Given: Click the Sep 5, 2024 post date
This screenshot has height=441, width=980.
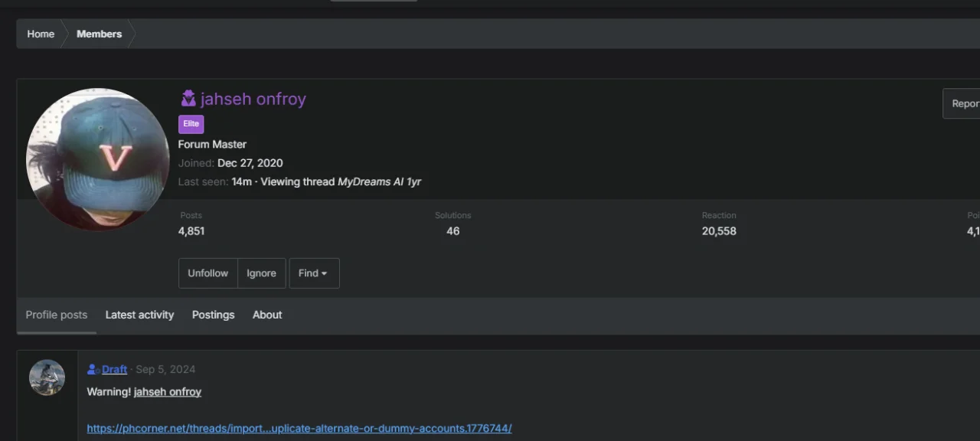Looking at the screenshot, I should 165,369.
